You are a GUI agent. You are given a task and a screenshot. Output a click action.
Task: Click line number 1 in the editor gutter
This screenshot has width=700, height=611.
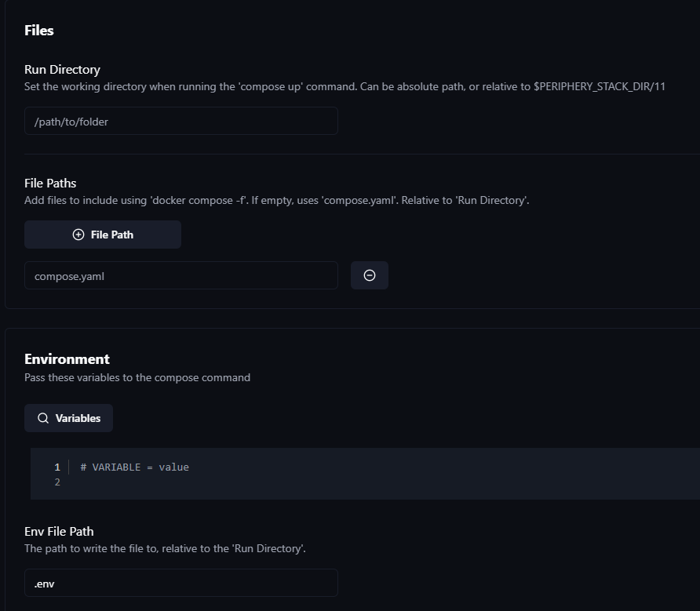57,467
